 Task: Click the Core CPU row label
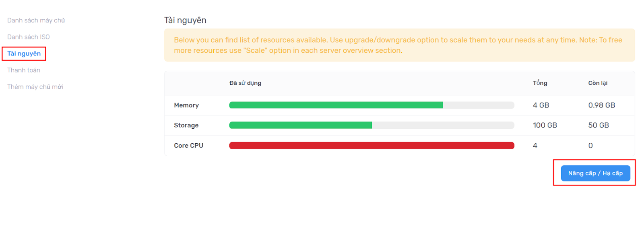[x=188, y=145]
